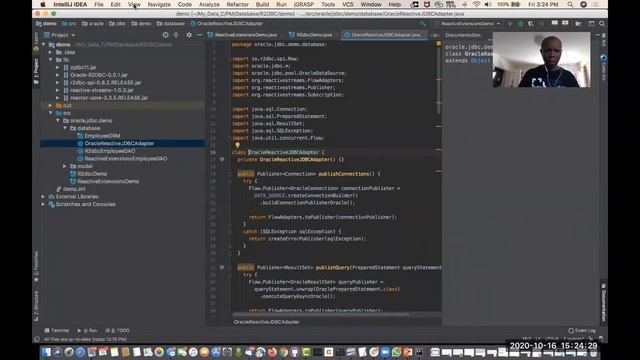Click Wi-Fi icon in macOS menu bar
The width and height of the screenshot is (640, 360).
[x=476, y=4]
